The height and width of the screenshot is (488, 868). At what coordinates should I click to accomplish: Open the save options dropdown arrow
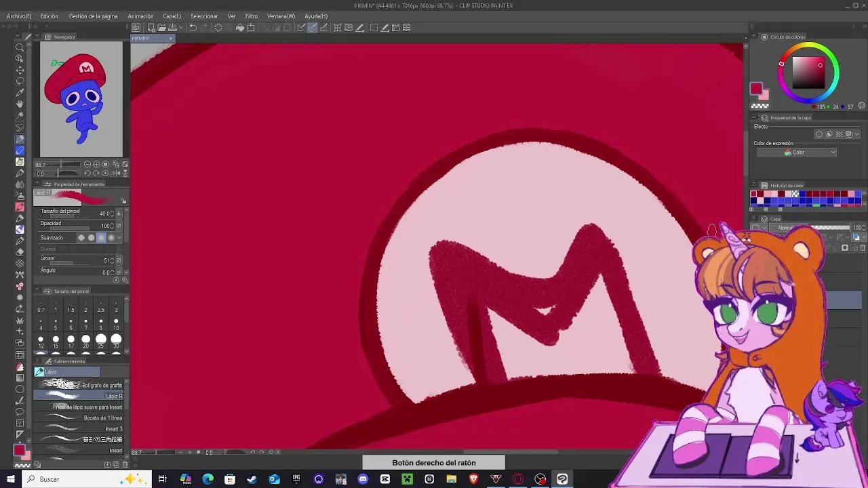point(180,28)
